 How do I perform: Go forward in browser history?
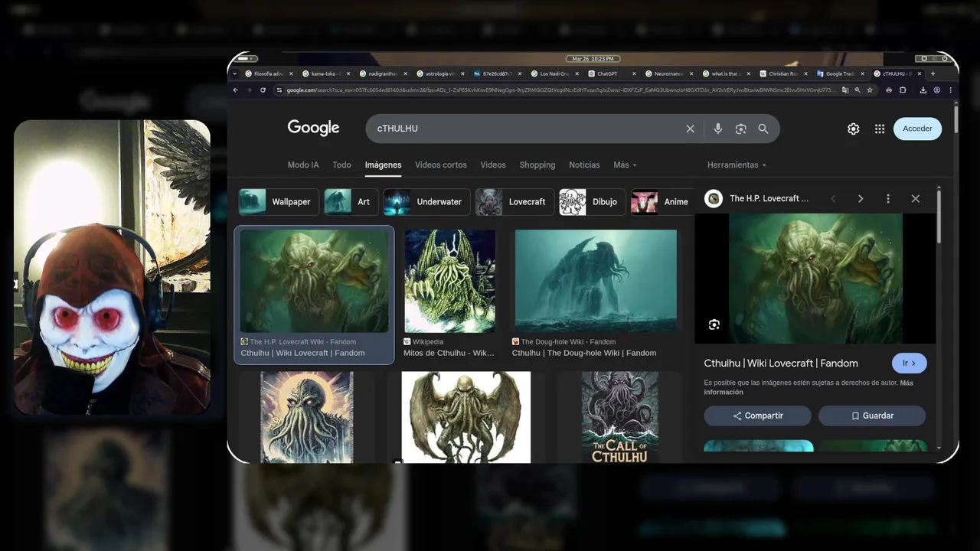click(249, 90)
